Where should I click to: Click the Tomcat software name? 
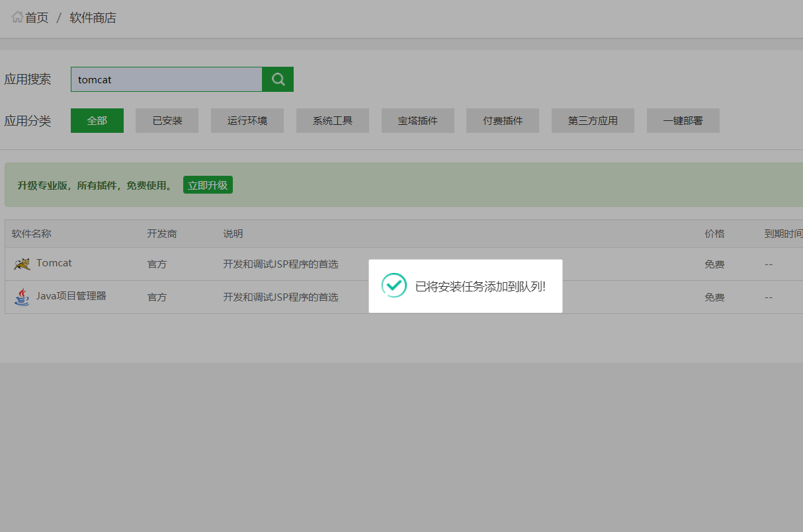click(x=54, y=263)
